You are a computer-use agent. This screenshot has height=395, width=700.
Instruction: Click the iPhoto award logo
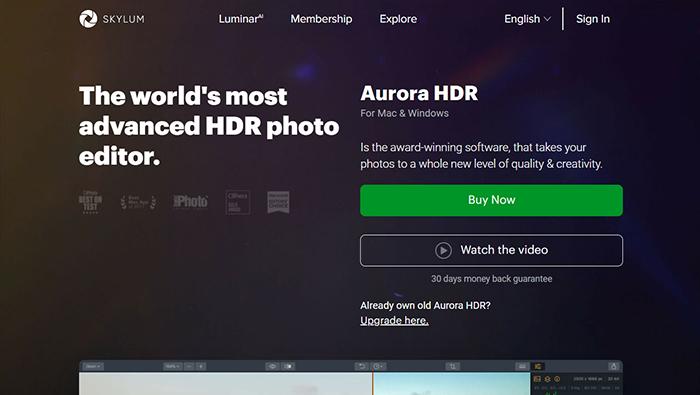(x=191, y=202)
